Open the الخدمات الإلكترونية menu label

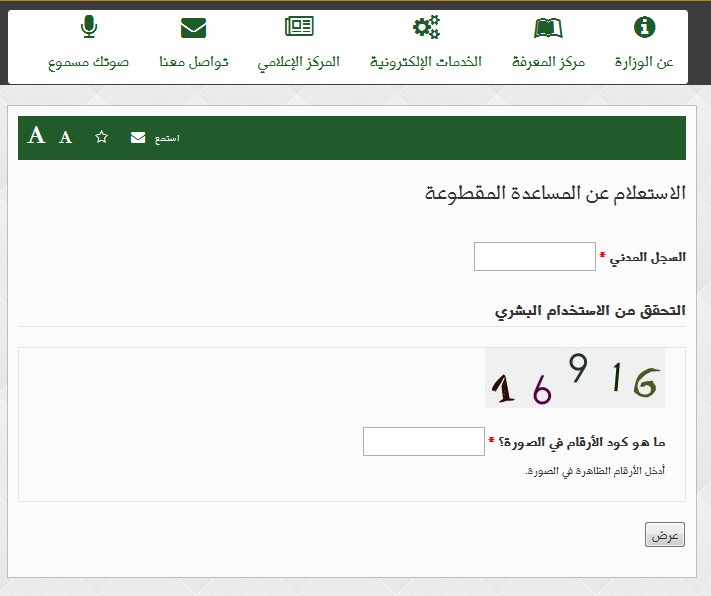coord(425,62)
